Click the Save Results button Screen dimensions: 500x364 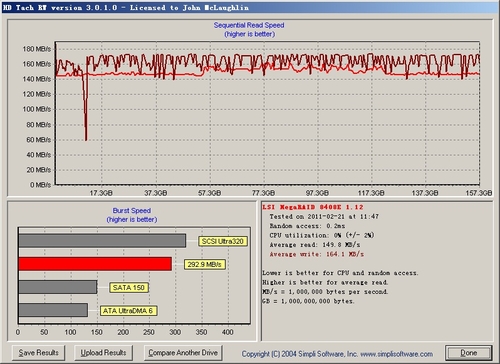pos(38,353)
